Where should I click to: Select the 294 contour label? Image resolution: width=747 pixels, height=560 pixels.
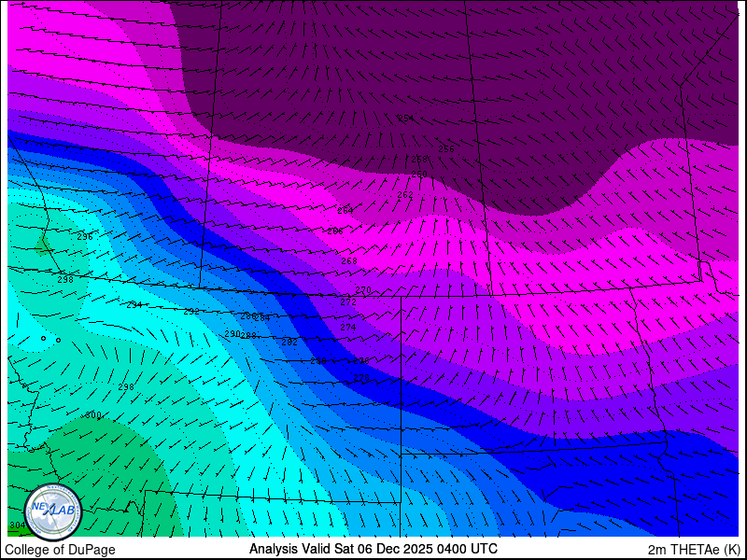coord(134,305)
